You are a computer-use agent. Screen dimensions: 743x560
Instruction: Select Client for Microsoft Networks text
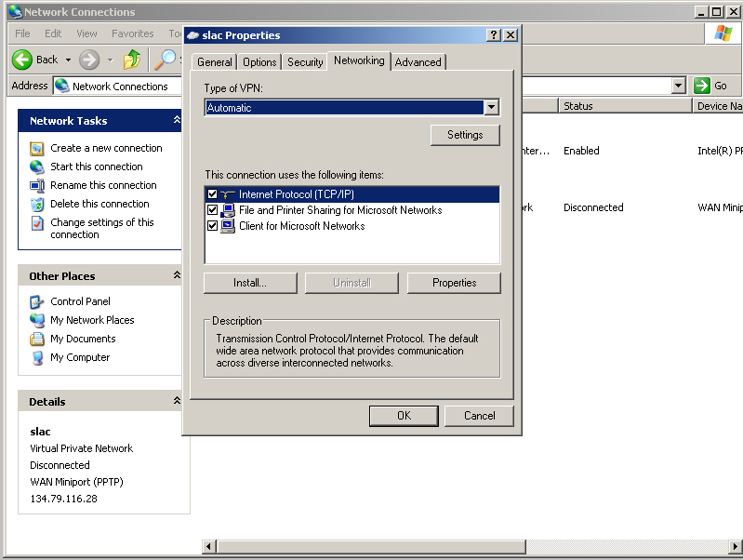coord(302,226)
